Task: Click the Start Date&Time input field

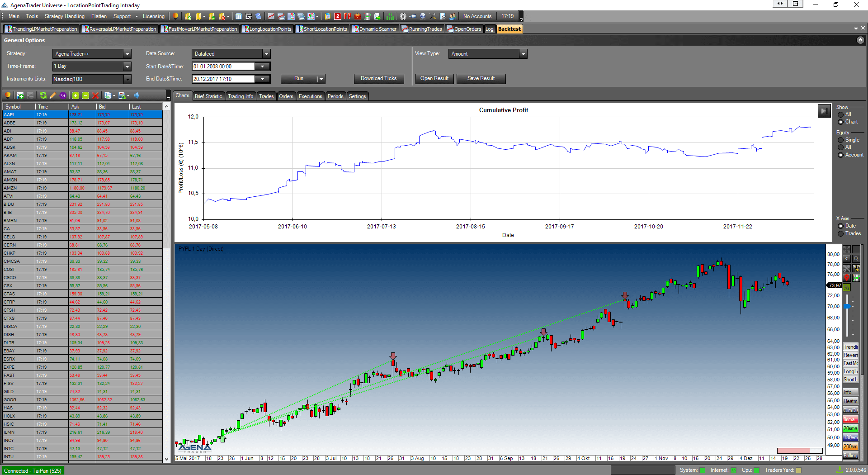Action: (224, 66)
